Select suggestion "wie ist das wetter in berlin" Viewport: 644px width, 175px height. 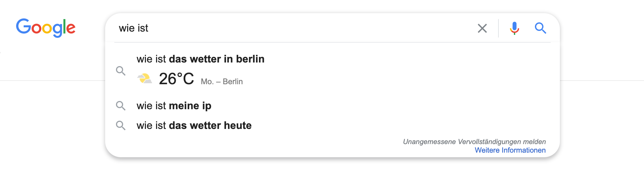click(200, 59)
